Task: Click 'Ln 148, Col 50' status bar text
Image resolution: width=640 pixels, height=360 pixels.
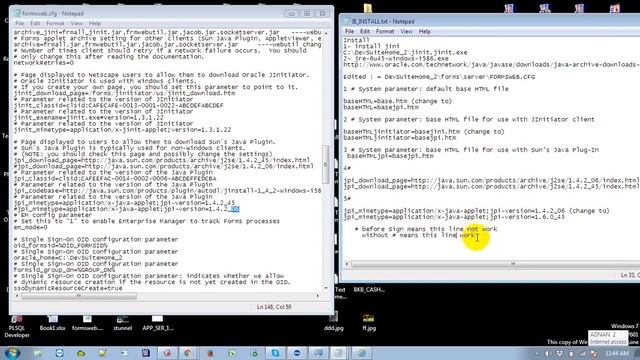Action: 274,307
